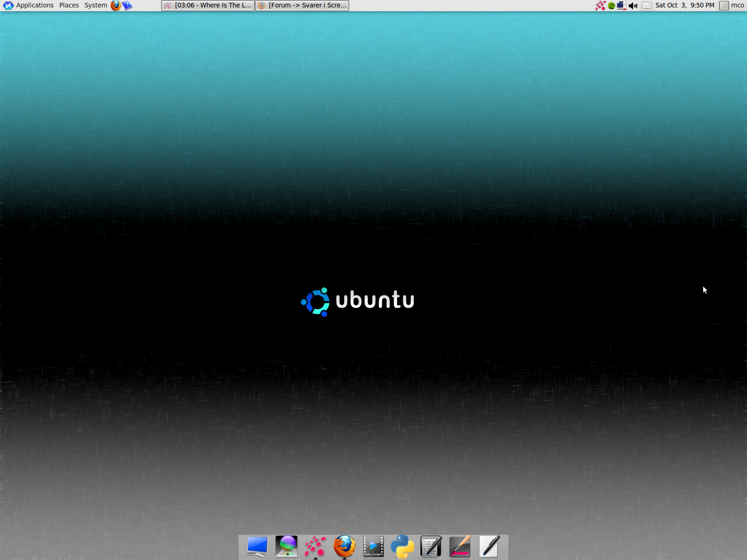Open the blank paper text editor in dock
This screenshot has height=560, width=747.
click(489, 546)
